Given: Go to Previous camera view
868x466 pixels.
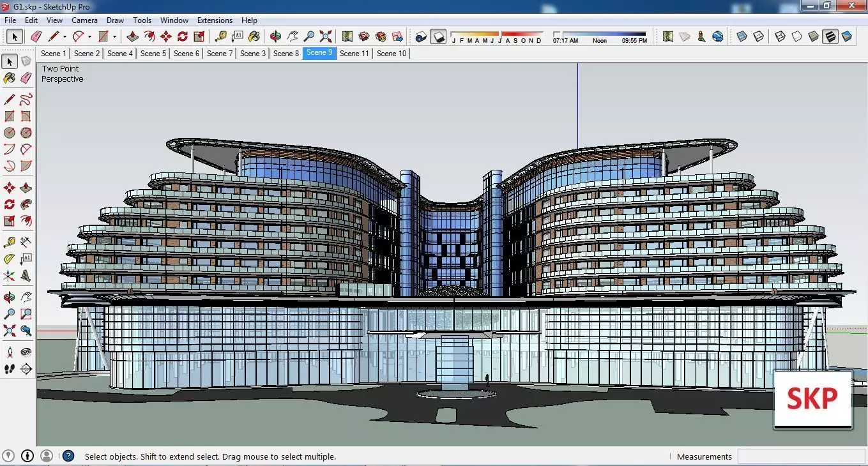Looking at the screenshot, I should [26, 331].
